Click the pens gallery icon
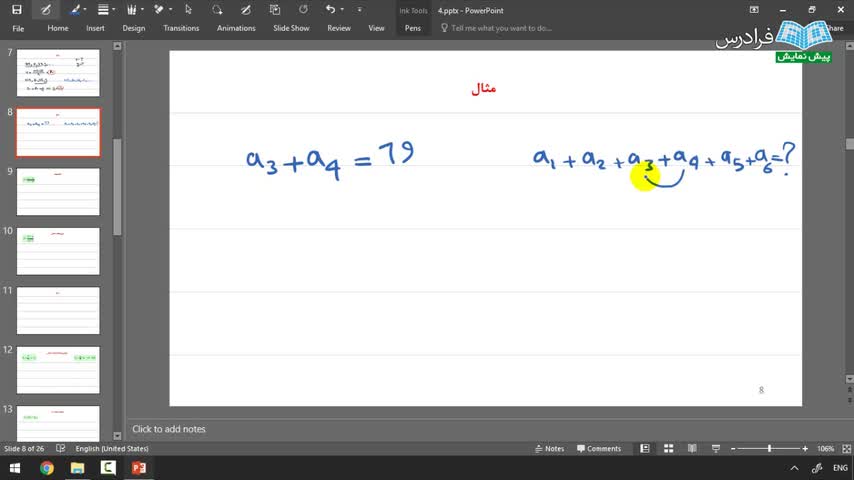Image resolution: width=854 pixels, height=480 pixels. (131, 10)
